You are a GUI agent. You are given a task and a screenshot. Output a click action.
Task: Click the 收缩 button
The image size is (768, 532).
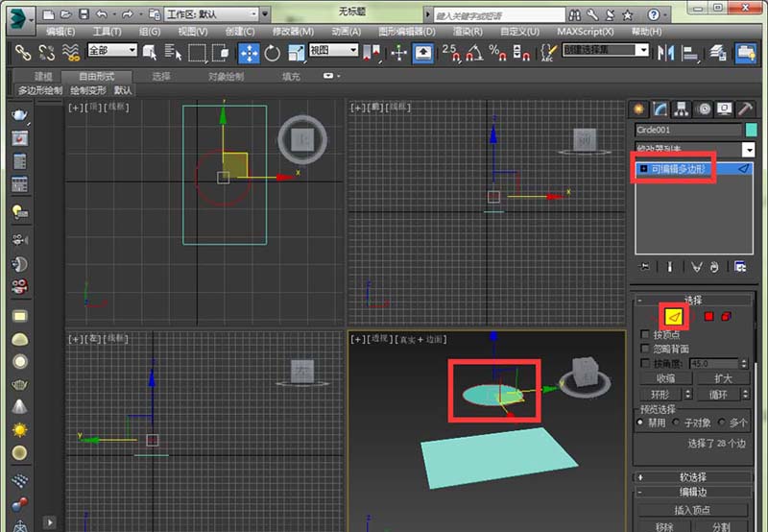(666, 378)
